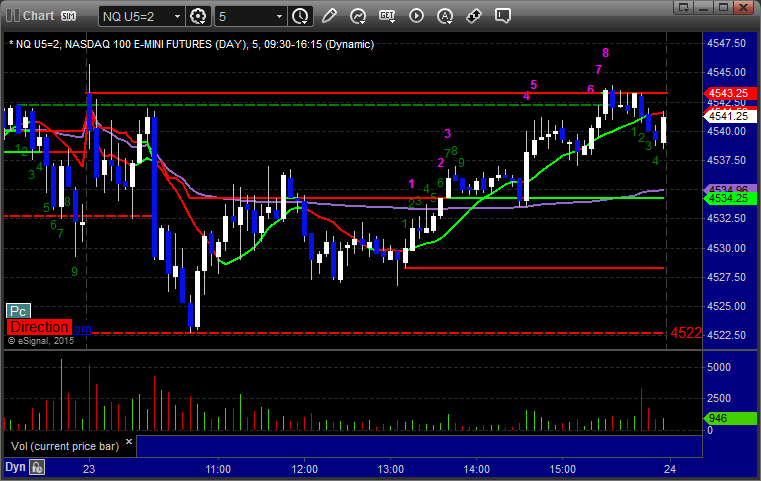Click the bar replay play icon
Screen dimensions: 761x481
pos(416,16)
